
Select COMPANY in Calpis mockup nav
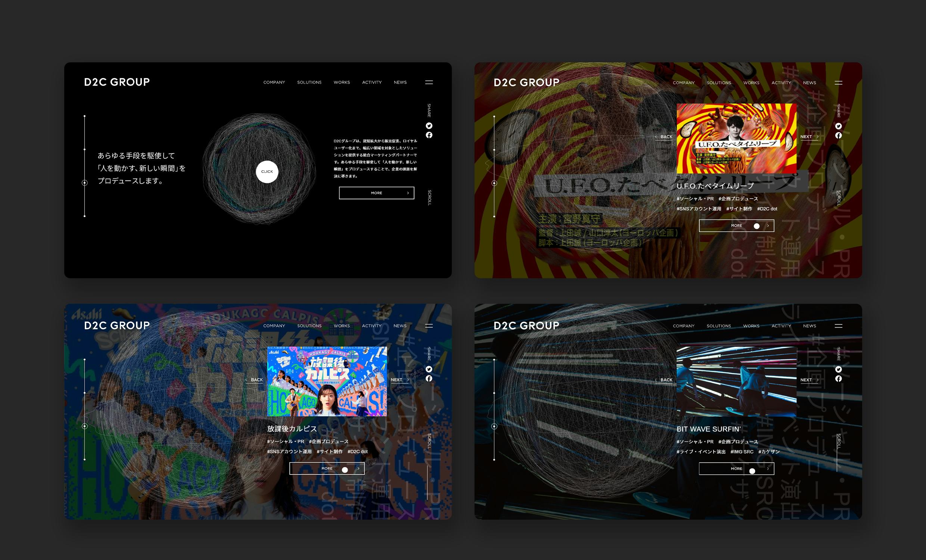[274, 326]
